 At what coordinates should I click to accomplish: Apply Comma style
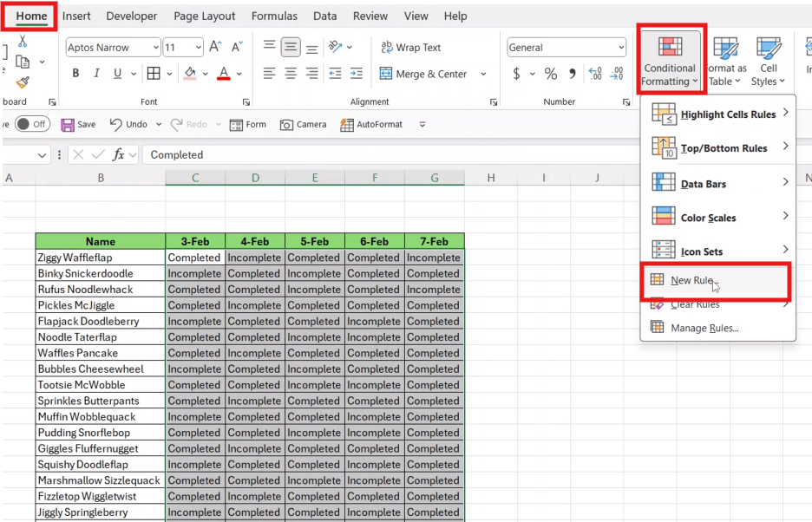[573, 74]
